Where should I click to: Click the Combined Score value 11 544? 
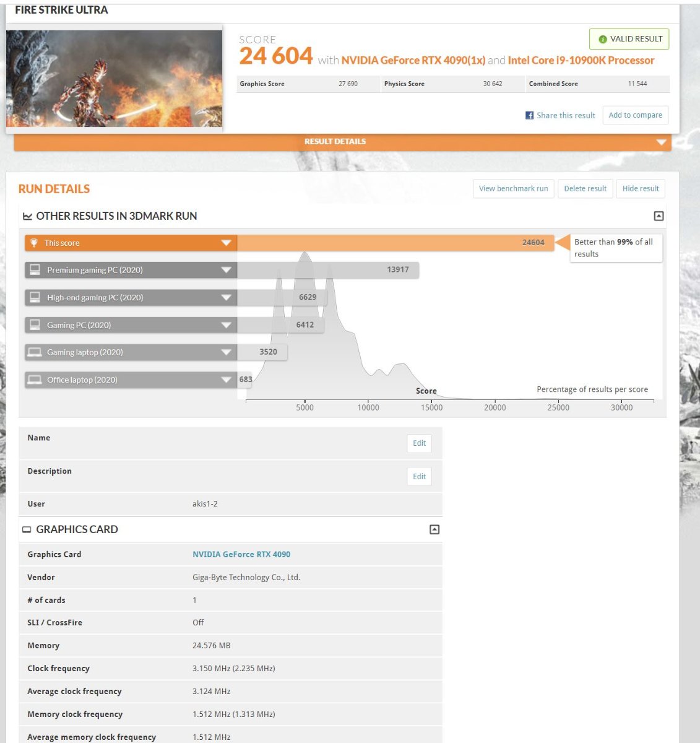point(637,84)
